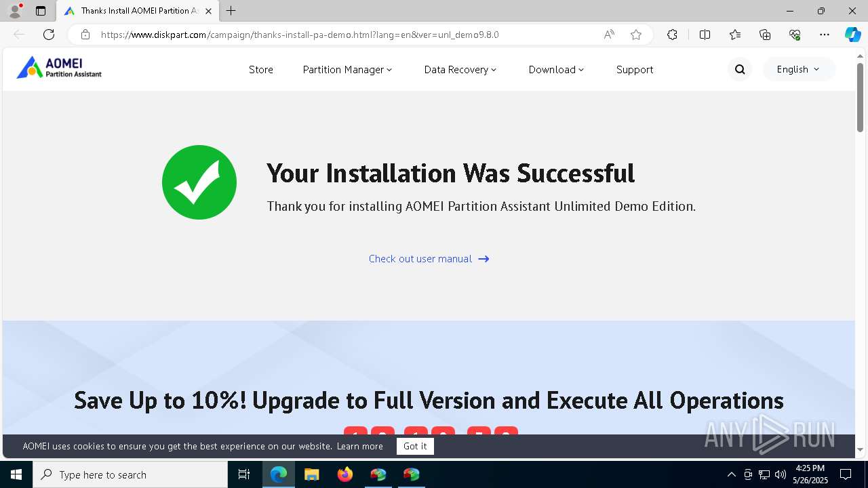
Task: Expand the Data Recovery menu
Action: pos(460,69)
